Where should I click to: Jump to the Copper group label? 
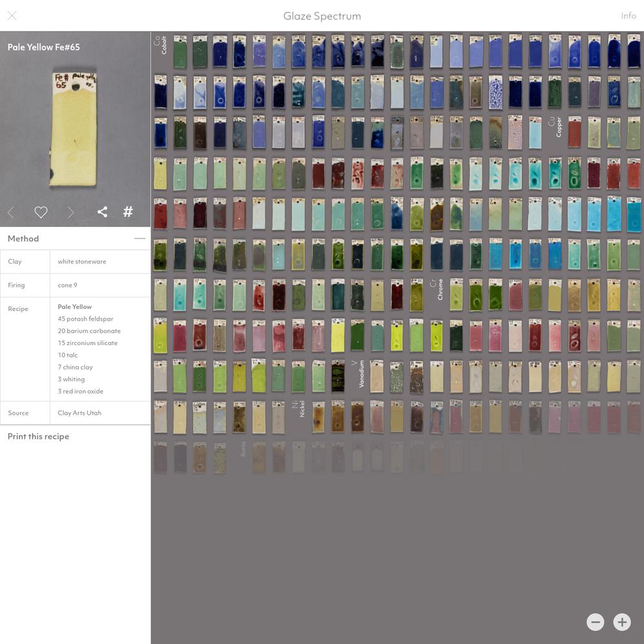[555, 126]
